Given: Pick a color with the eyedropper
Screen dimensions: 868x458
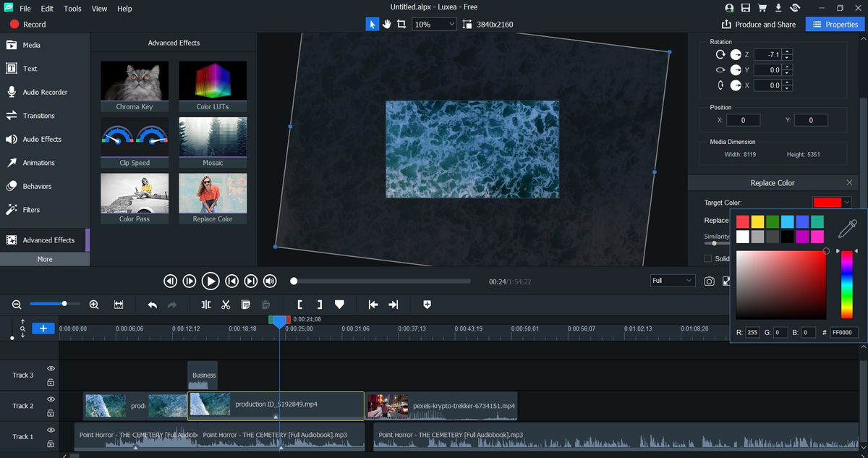Looking at the screenshot, I should click(846, 228).
